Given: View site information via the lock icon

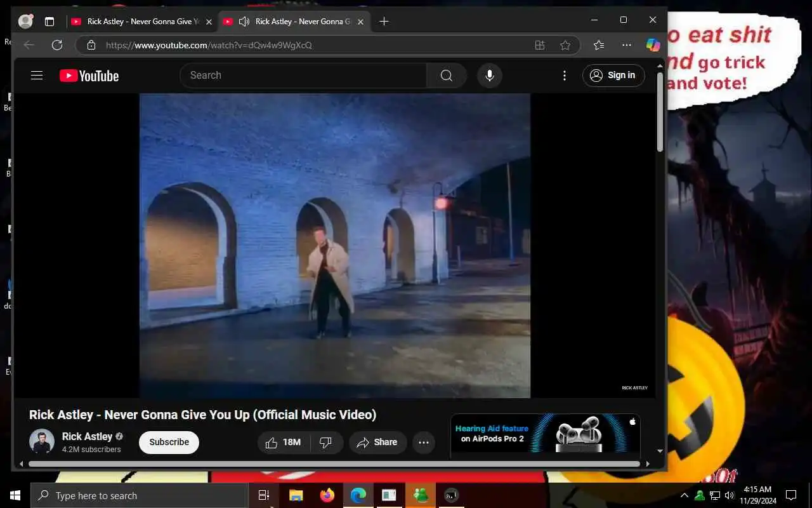Looking at the screenshot, I should point(91,45).
